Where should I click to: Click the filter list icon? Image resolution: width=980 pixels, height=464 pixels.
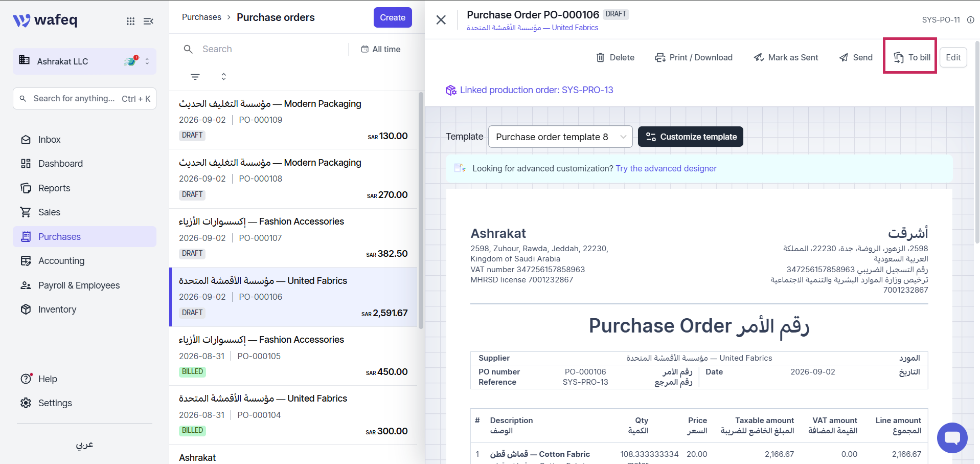(x=195, y=77)
